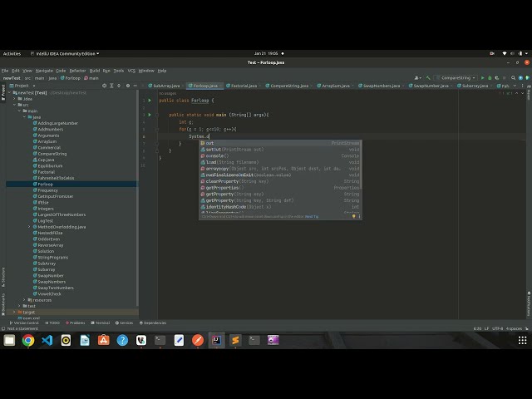Click the locate opened file target icon
532x399 pixels.
coord(104,86)
